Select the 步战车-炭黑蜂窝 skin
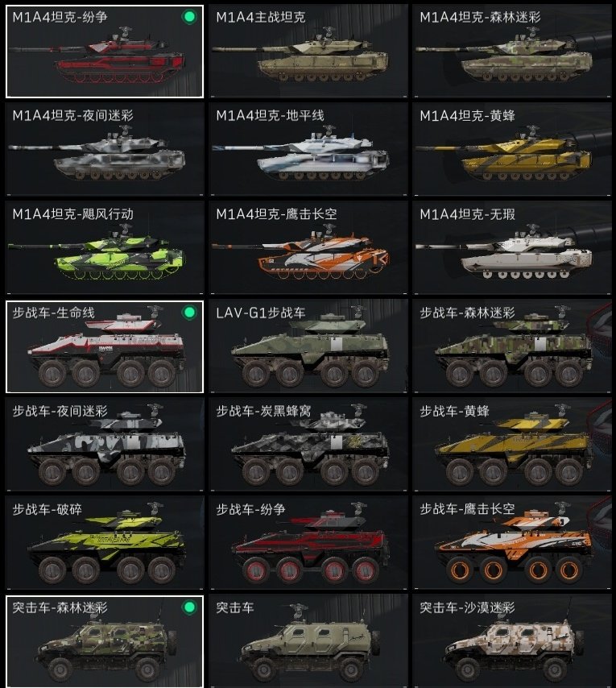Viewport: 616px width, 688px height. [x=308, y=445]
